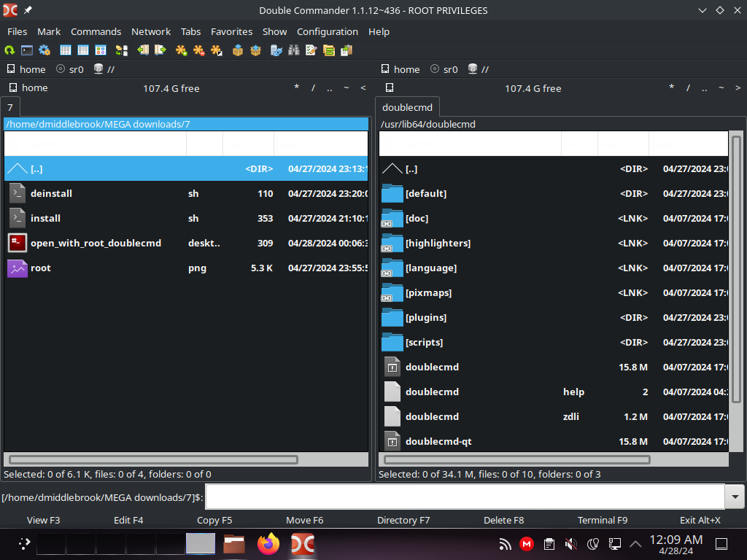Open the Mark menu
747x560 pixels.
pyautogui.click(x=49, y=31)
